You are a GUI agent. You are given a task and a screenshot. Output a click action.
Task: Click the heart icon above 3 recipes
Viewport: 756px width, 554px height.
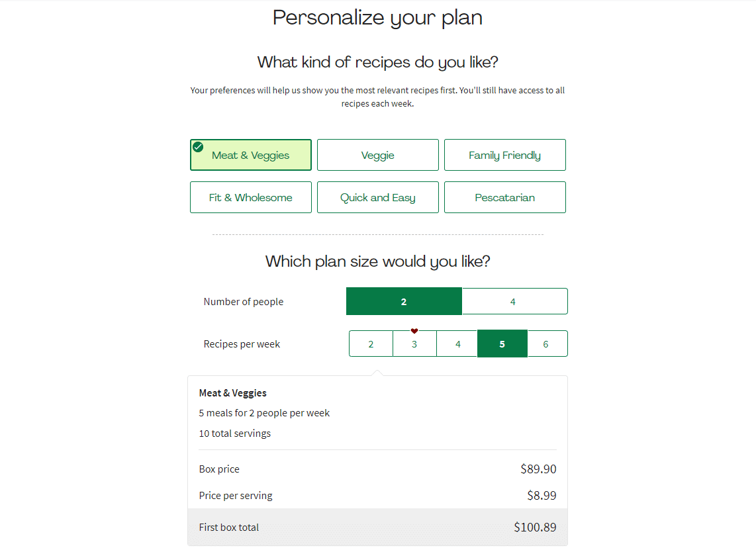(x=414, y=331)
